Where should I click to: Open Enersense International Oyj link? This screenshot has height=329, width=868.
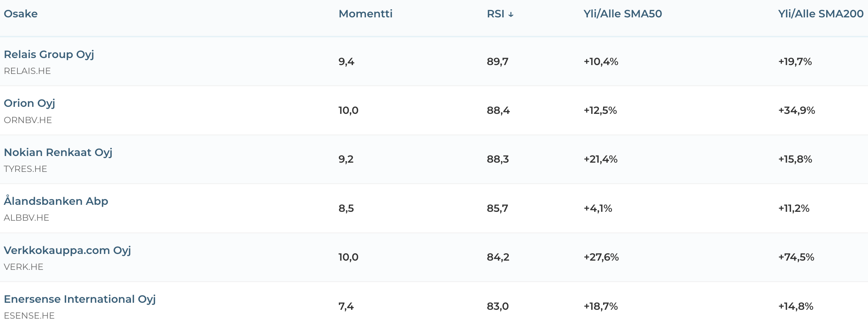[x=80, y=299]
